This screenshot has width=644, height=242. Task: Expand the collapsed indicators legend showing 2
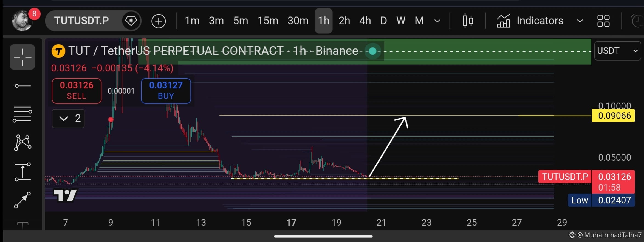(x=68, y=118)
